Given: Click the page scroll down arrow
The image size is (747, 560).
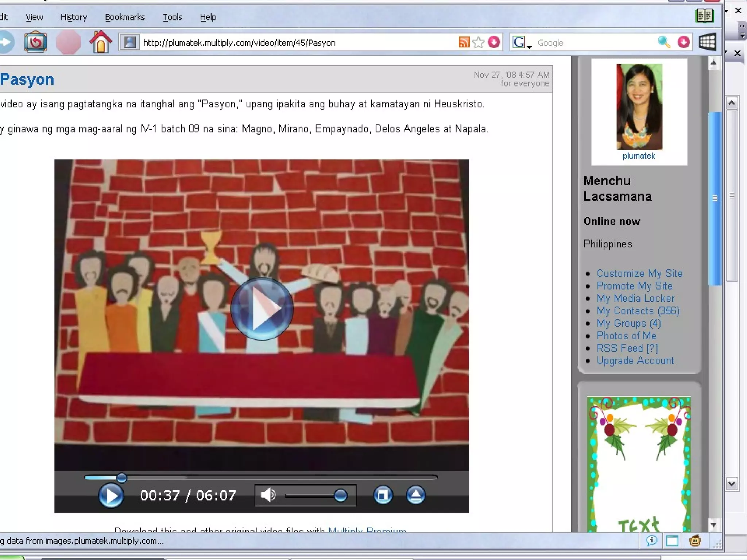Looking at the screenshot, I should [x=713, y=525].
